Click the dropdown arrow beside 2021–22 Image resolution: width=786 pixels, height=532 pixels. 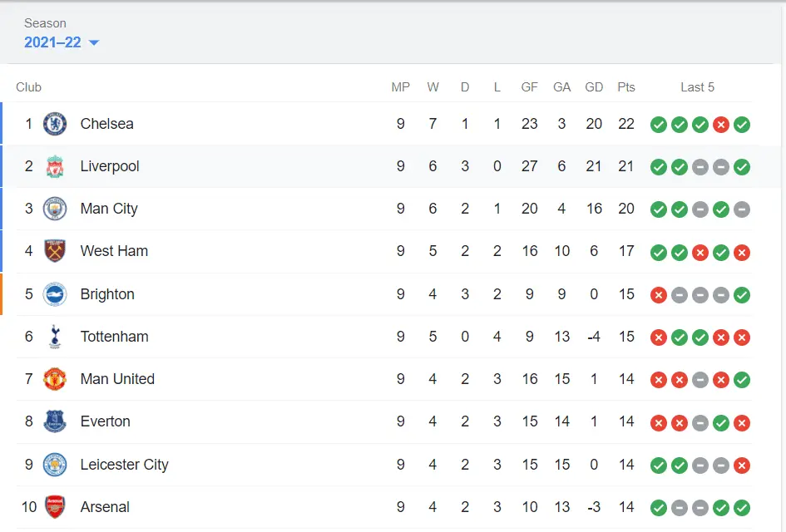94,42
